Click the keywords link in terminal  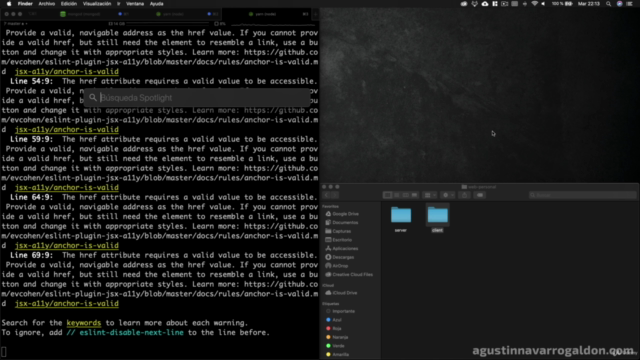click(x=84, y=323)
